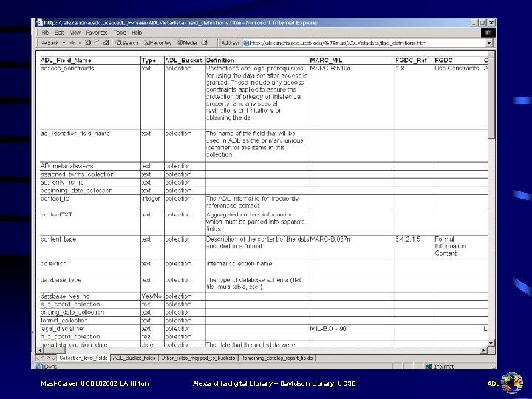Reload page with the Refresh icon
The image size is (532, 399).
point(97,43)
